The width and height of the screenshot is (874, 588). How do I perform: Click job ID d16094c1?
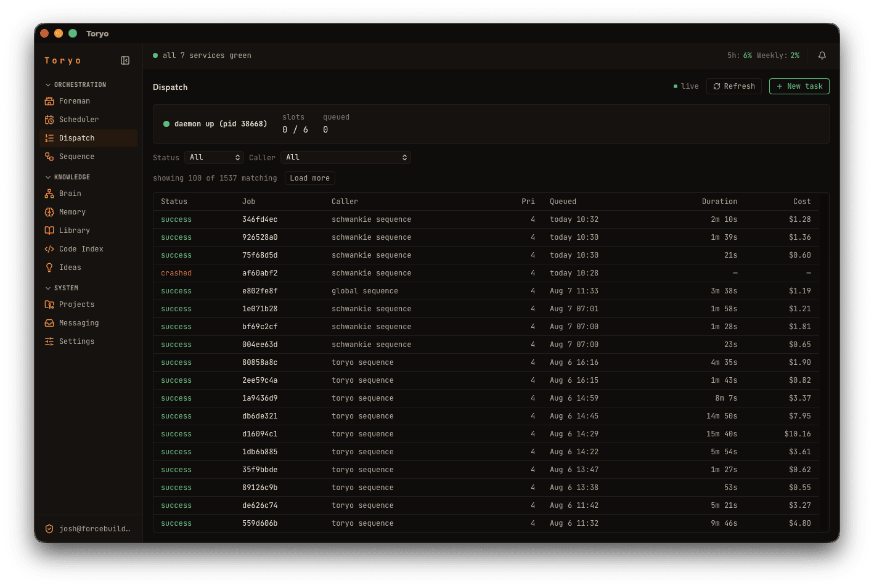click(260, 434)
